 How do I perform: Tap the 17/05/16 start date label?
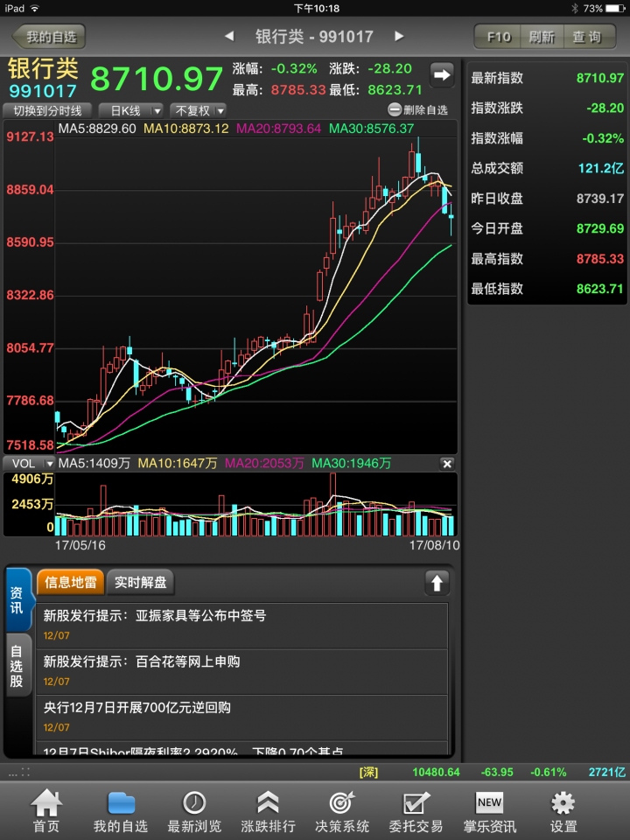[80, 545]
